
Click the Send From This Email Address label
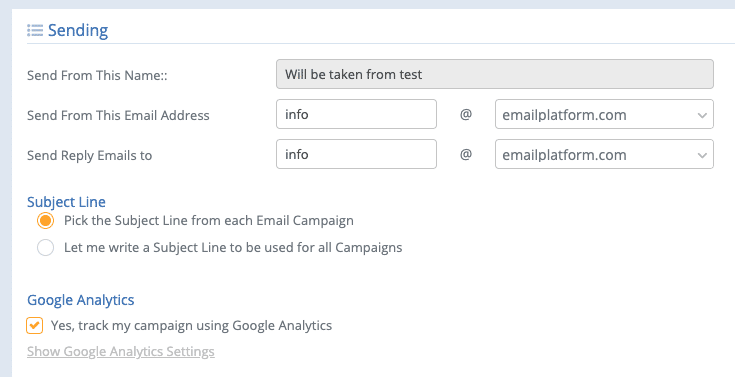(118, 115)
